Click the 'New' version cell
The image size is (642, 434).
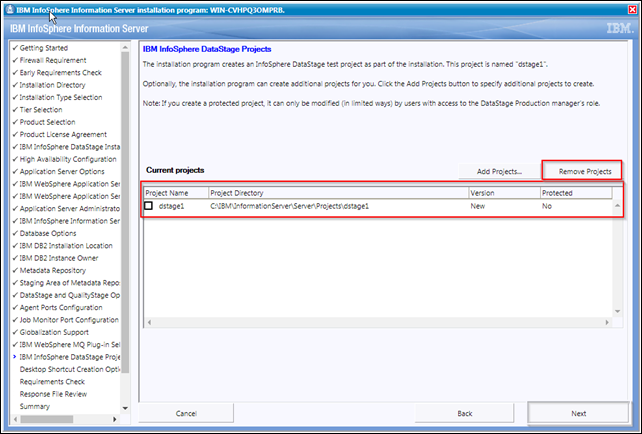pos(477,206)
